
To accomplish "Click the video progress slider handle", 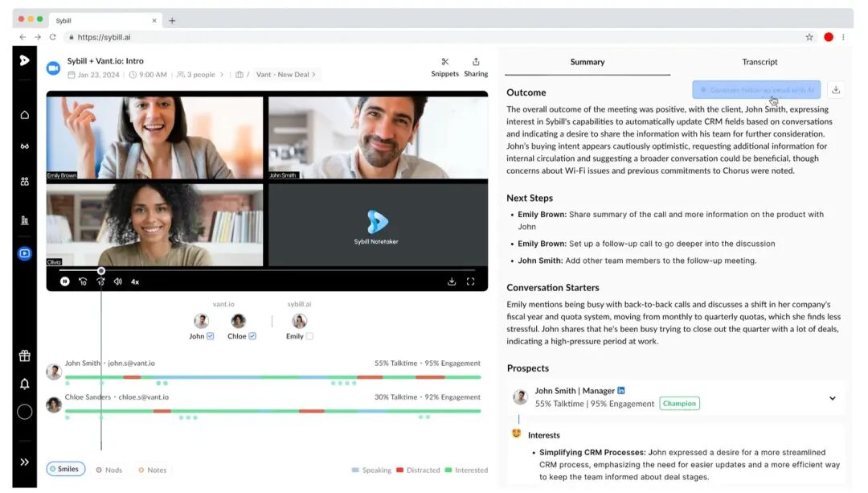I will click(101, 271).
